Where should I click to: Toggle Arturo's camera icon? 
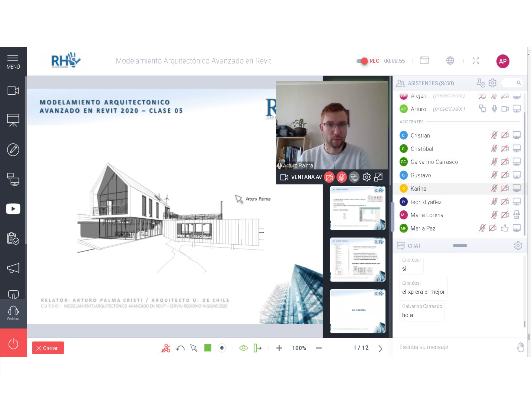[505, 109]
